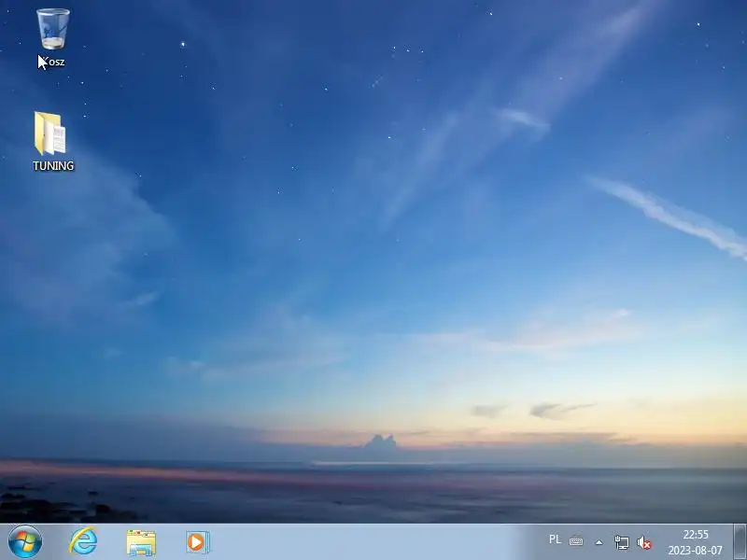Viewport: 747px width, 560px height.
Task: Click the PL language indicator
Action: (x=555, y=539)
